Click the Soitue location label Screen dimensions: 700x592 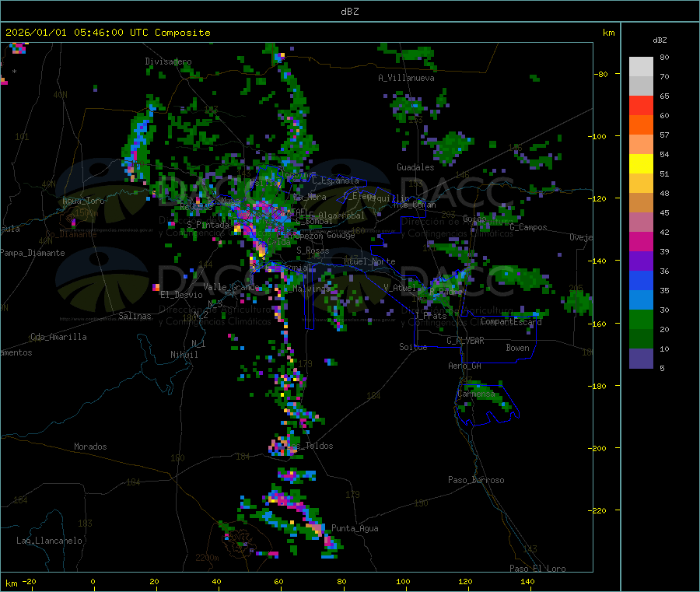point(413,347)
